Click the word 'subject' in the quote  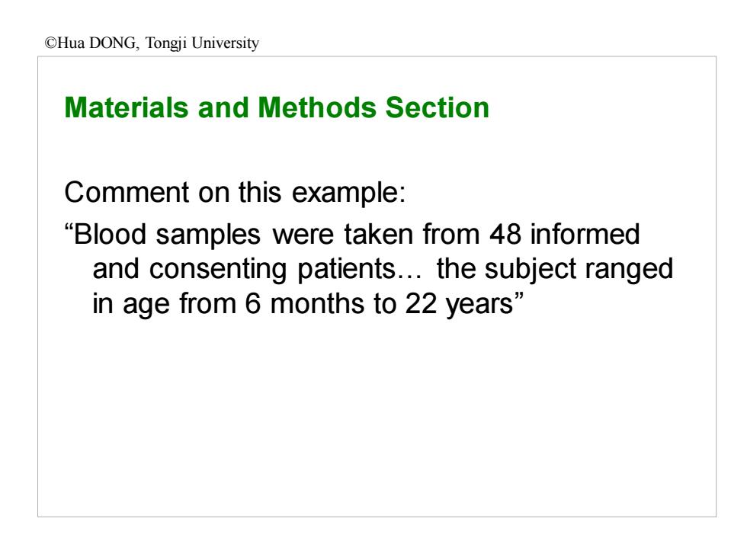[531, 270]
